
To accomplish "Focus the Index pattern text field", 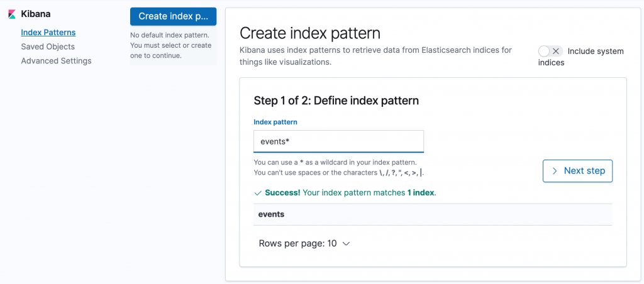I will (338, 141).
